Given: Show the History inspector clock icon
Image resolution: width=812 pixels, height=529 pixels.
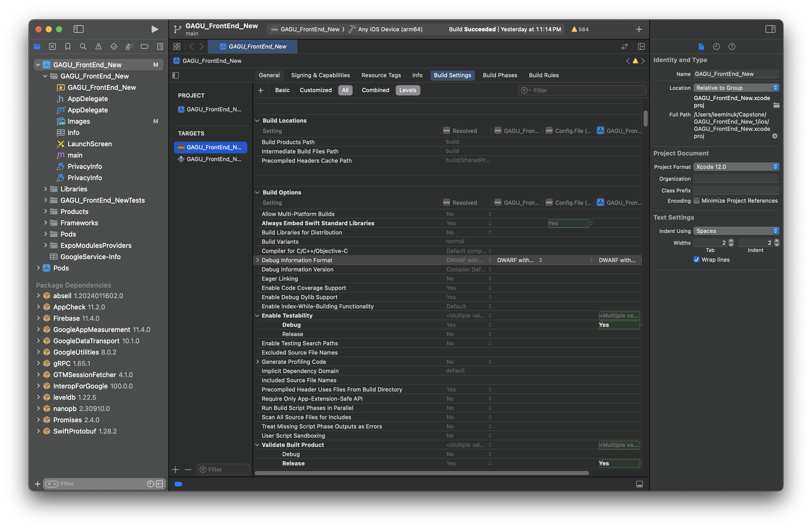Looking at the screenshot, I should pyautogui.click(x=717, y=46).
